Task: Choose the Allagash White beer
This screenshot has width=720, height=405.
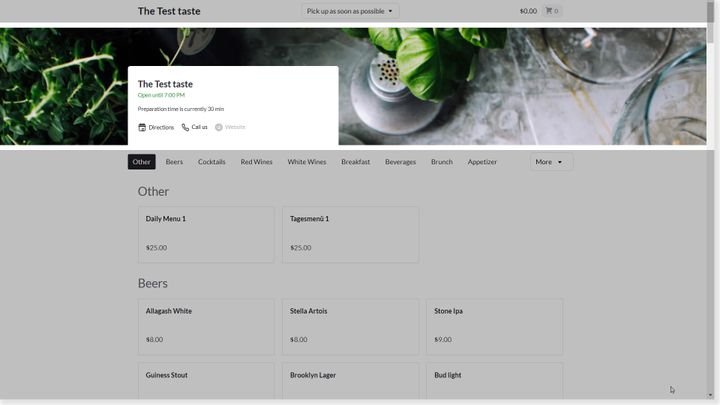Action: pyautogui.click(x=206, y=327)
